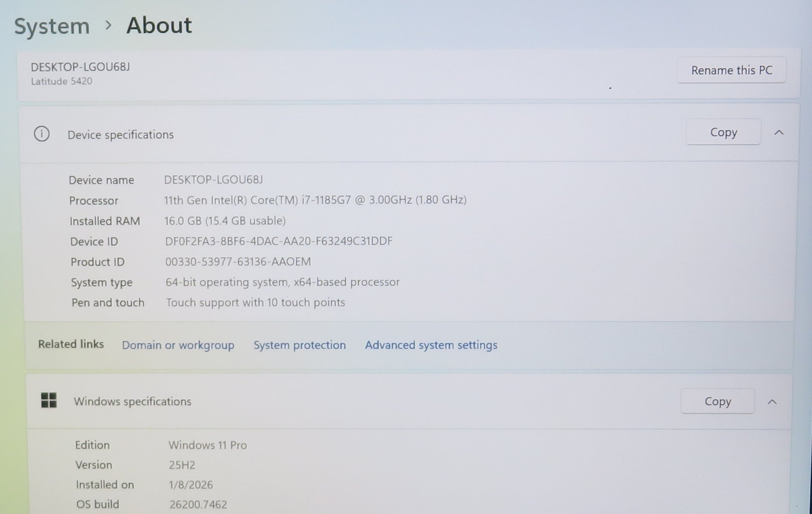Click the Windows specifications header label

(132, 401)
